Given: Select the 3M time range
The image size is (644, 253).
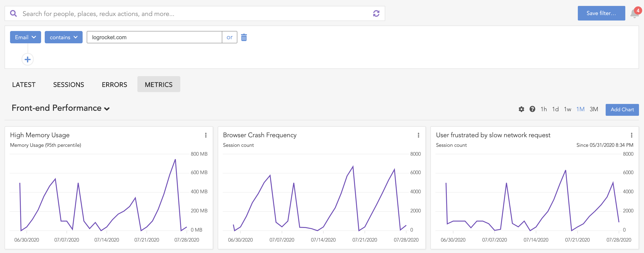Looking at the screenshot, I should click(x=594, y=109).
